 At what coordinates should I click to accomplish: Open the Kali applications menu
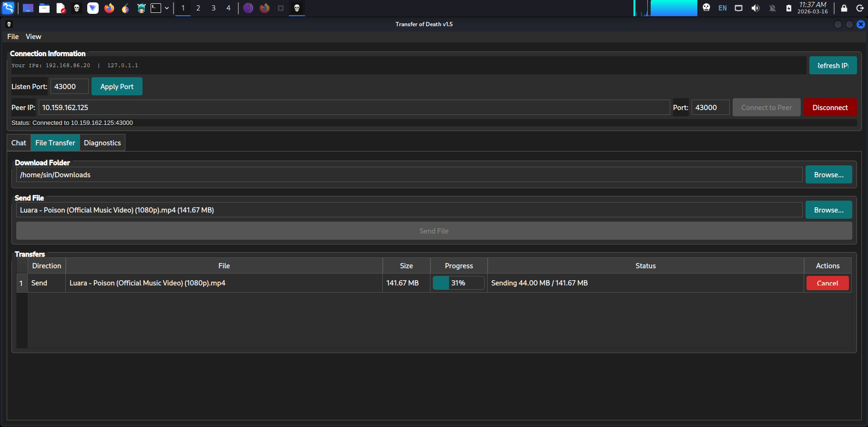point(9,8)
